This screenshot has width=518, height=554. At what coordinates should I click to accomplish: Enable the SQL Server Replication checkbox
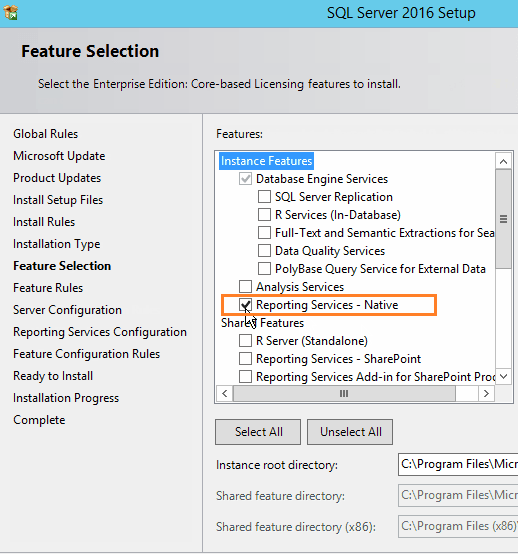coord(264,197)
